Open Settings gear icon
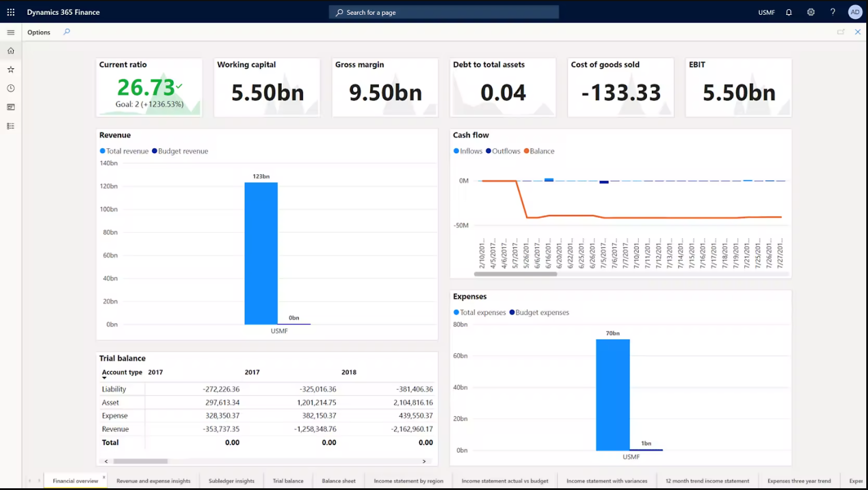Viewport: 868px width, 490px height. pos(811,12)
